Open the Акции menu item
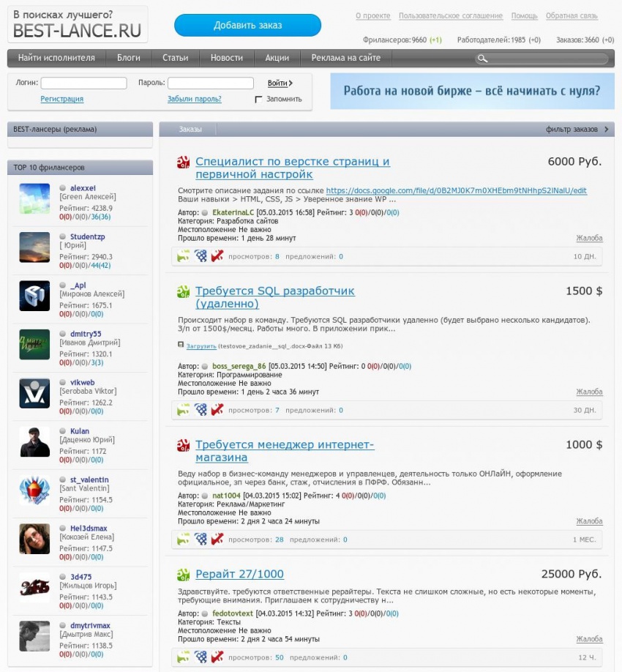 coord(277,58)
